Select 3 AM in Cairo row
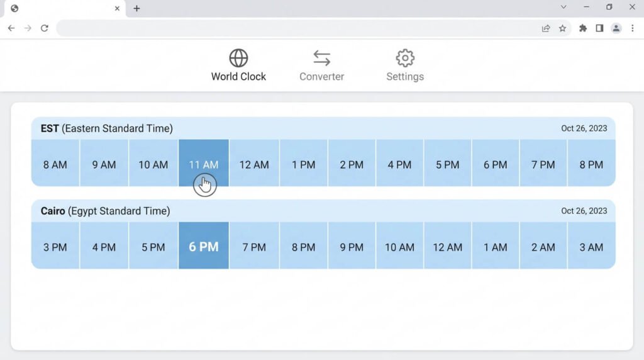The height and width of the screenshot is (360, 644). tap(591, 245)
